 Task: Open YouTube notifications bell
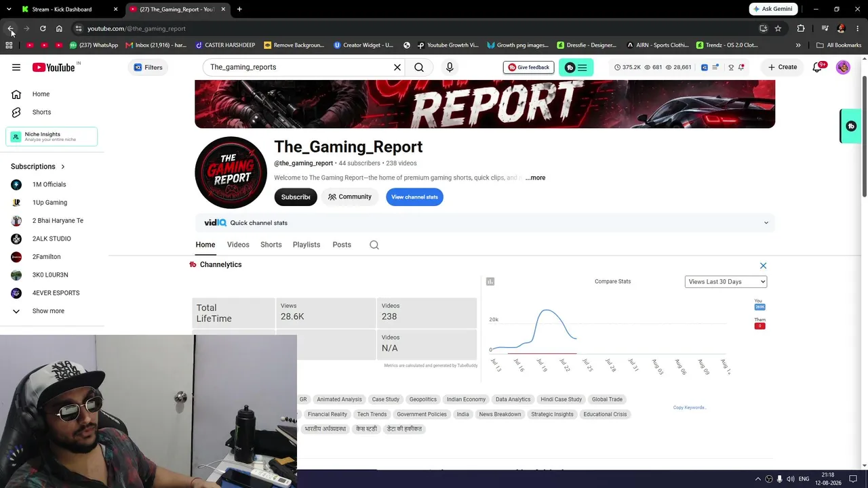tap(817, 67)
